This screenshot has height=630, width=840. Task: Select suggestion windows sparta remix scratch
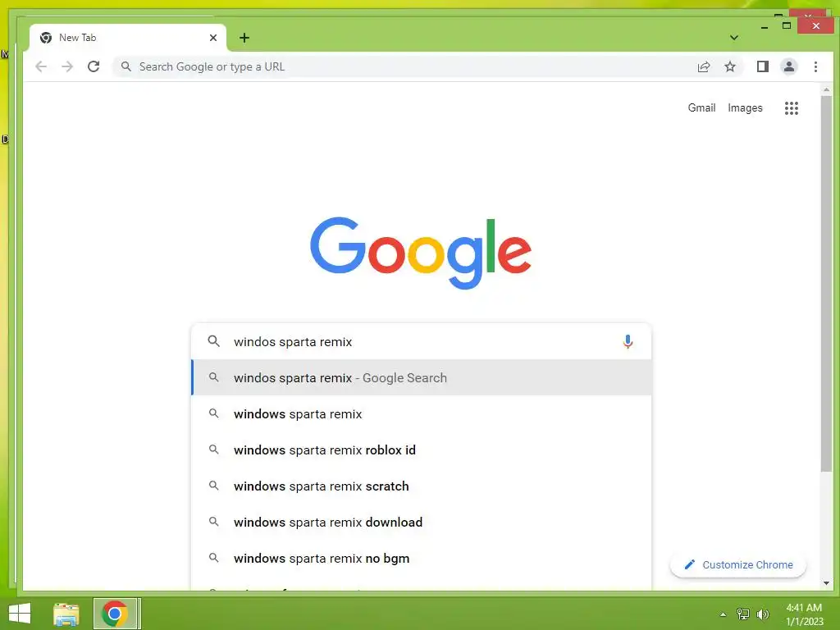click(421, 486)
